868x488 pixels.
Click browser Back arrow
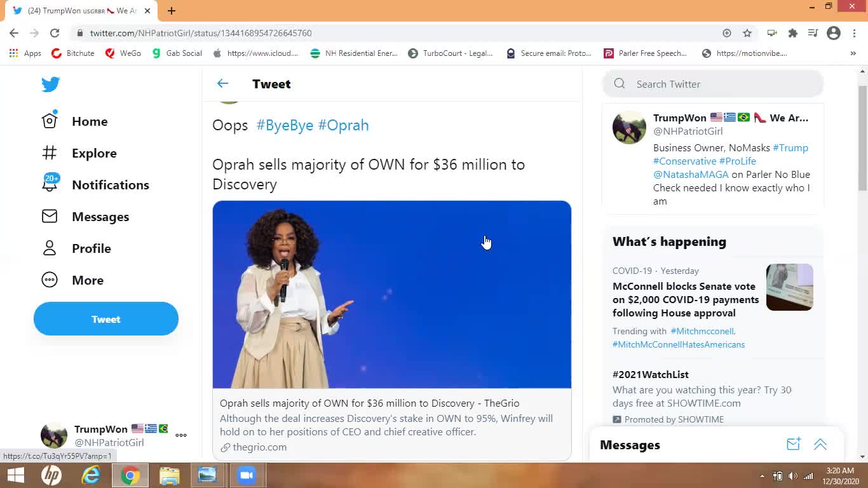(14, 33)
